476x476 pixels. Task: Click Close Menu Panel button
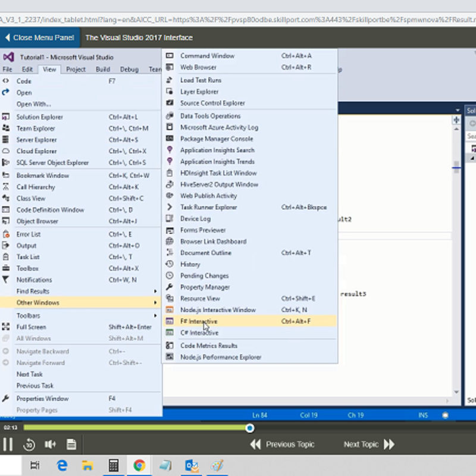(40, 37)
